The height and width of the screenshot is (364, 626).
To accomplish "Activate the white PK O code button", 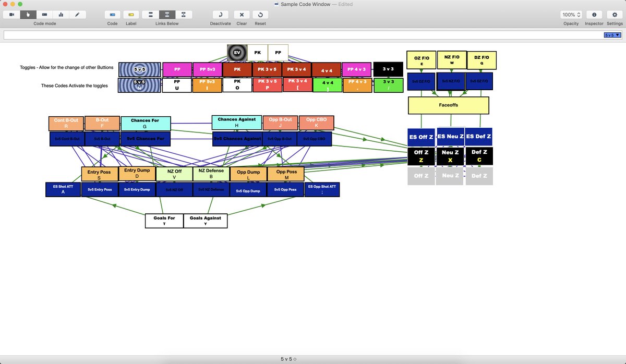I will coord(237,85).
